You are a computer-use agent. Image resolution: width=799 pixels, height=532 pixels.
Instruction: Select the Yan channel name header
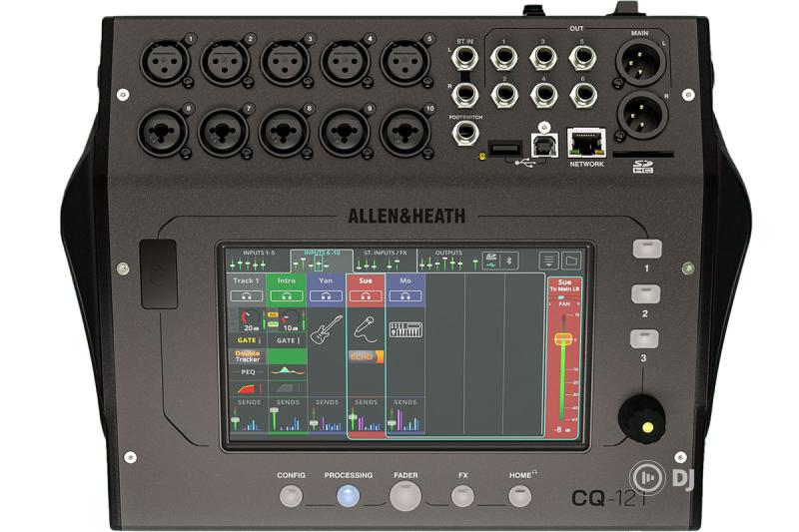tap(327, 280)
